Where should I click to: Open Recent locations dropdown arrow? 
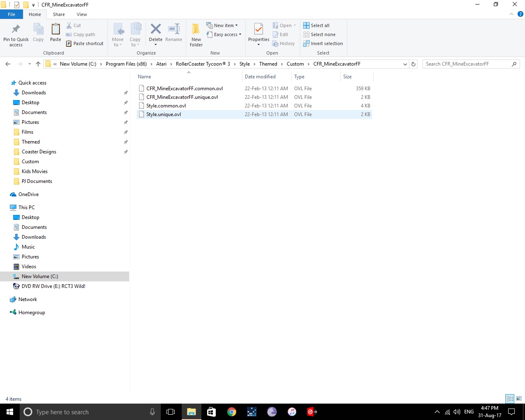click(x=30, y=64)
